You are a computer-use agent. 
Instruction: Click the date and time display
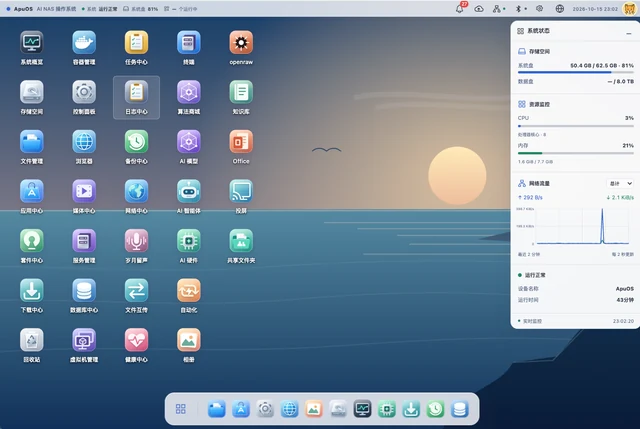point(595,9)
